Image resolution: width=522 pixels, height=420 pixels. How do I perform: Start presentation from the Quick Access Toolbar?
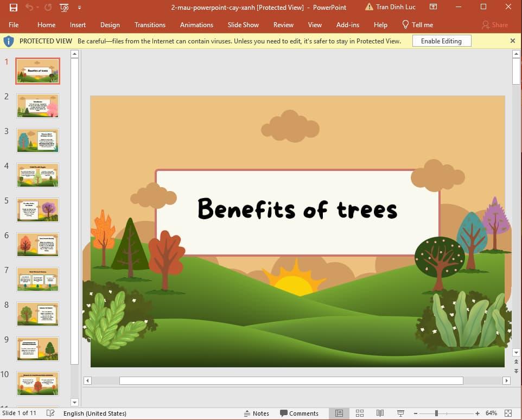[x=63, y=8]
